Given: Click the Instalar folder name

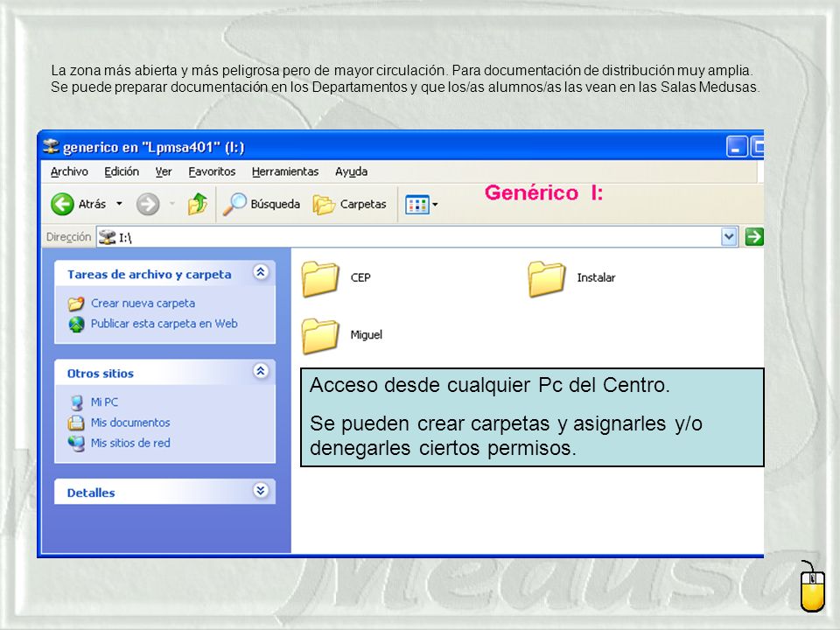Looking at the screenshot, I should [x=596, y=277].
